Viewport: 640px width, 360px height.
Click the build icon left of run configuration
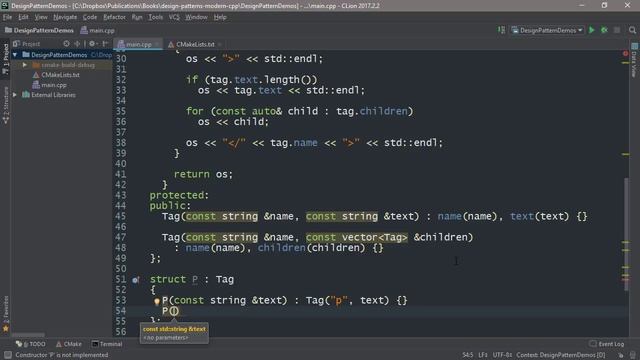point(501,30)
